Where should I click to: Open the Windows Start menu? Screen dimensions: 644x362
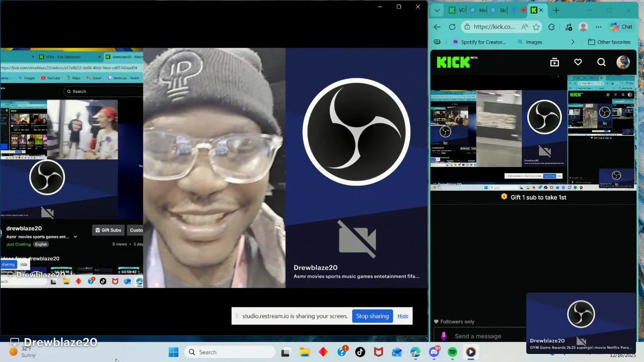tap(174, 352)
